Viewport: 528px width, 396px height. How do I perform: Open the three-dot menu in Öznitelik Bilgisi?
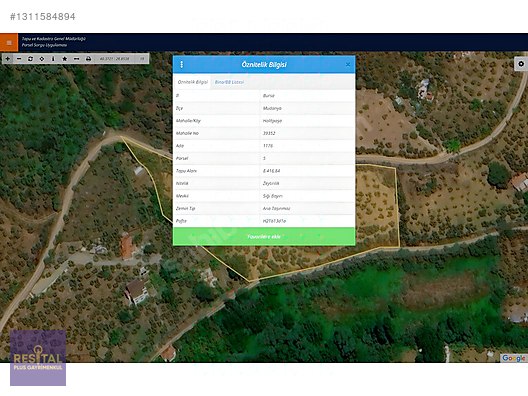(182, 64)
